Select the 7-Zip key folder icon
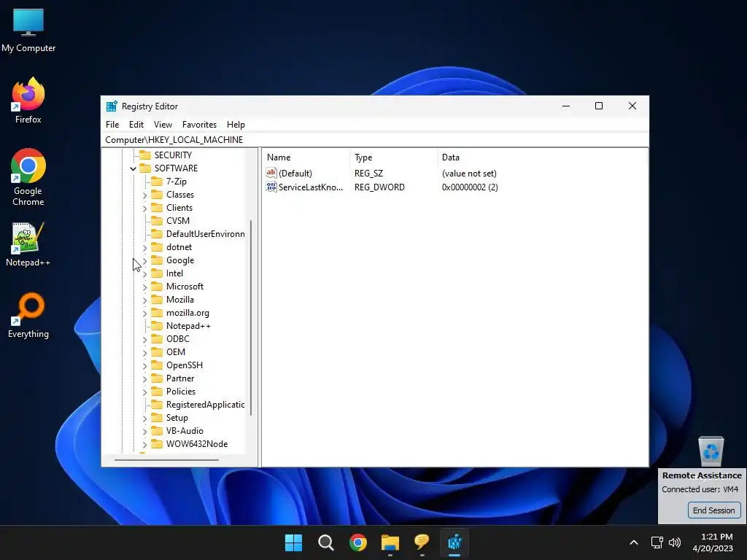 coord(157,182)
